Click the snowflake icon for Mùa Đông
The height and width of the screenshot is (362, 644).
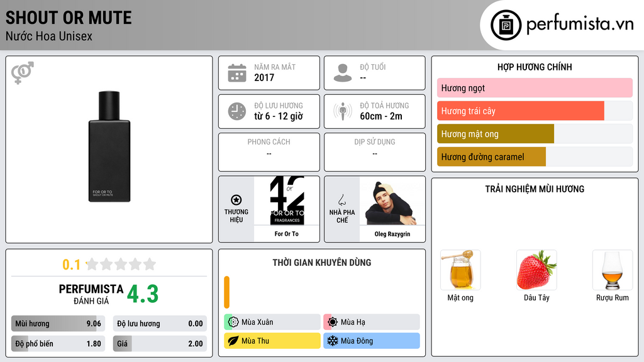pyautogui.click(x=333, y=341)
